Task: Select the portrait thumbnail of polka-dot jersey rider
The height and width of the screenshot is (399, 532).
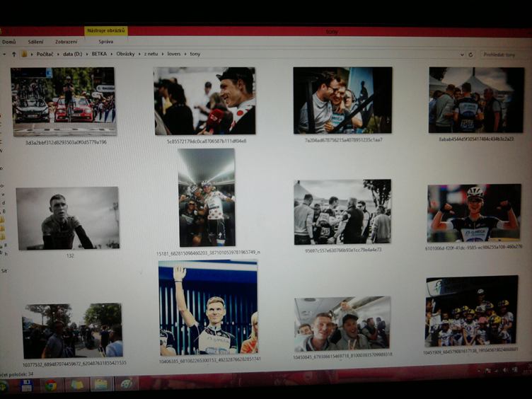Action: pos(207,197)
